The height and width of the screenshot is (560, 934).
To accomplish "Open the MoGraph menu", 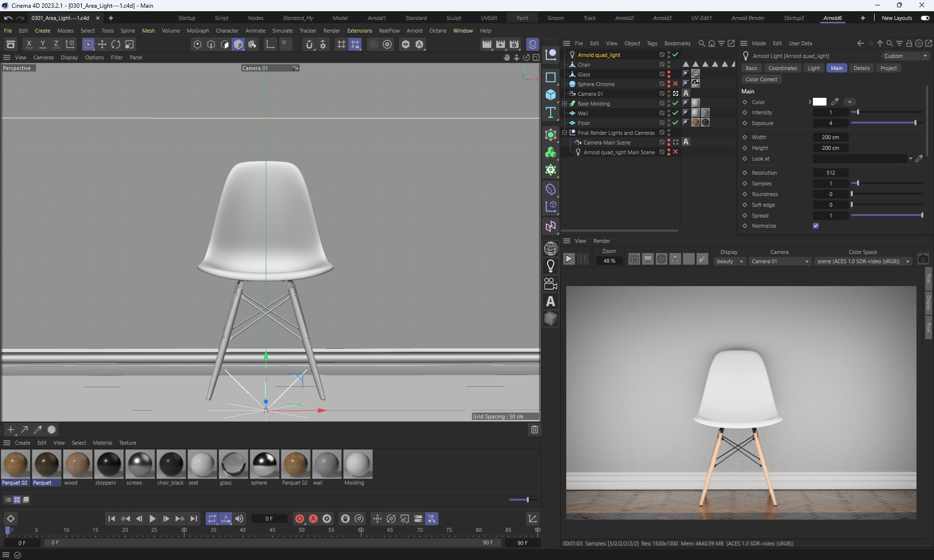I will pos(198,31).
